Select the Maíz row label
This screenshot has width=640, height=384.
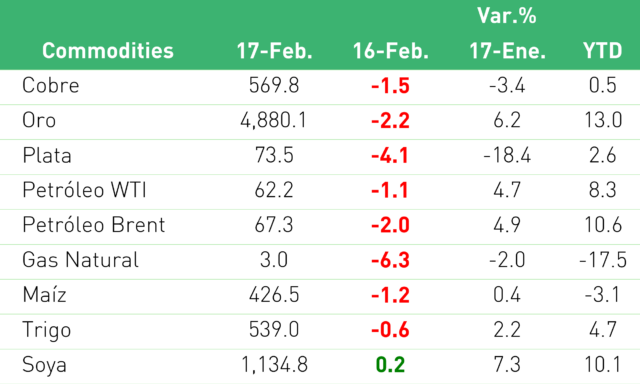pyautogui.click(x=44, y=295)
